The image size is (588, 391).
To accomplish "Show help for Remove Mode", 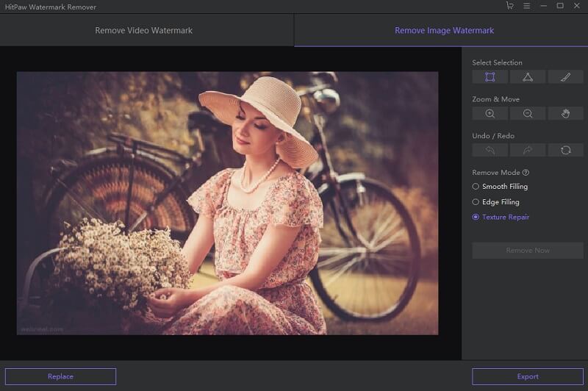I will [x=526, y=173].
